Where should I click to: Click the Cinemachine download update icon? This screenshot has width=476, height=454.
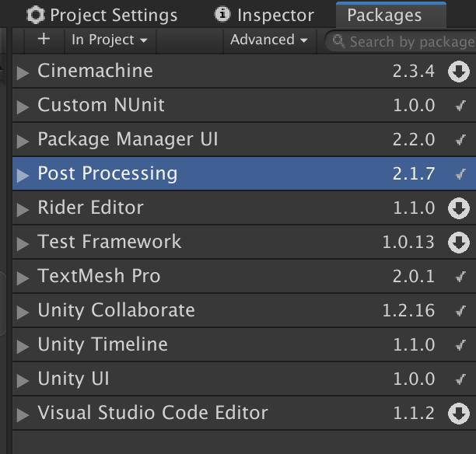click(x=458, y=72)
